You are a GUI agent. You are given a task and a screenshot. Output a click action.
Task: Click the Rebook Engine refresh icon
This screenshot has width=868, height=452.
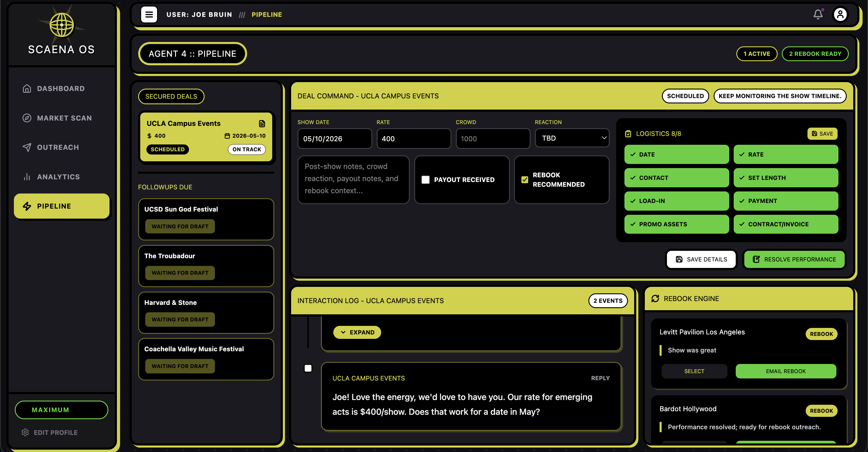coord(655,299)
